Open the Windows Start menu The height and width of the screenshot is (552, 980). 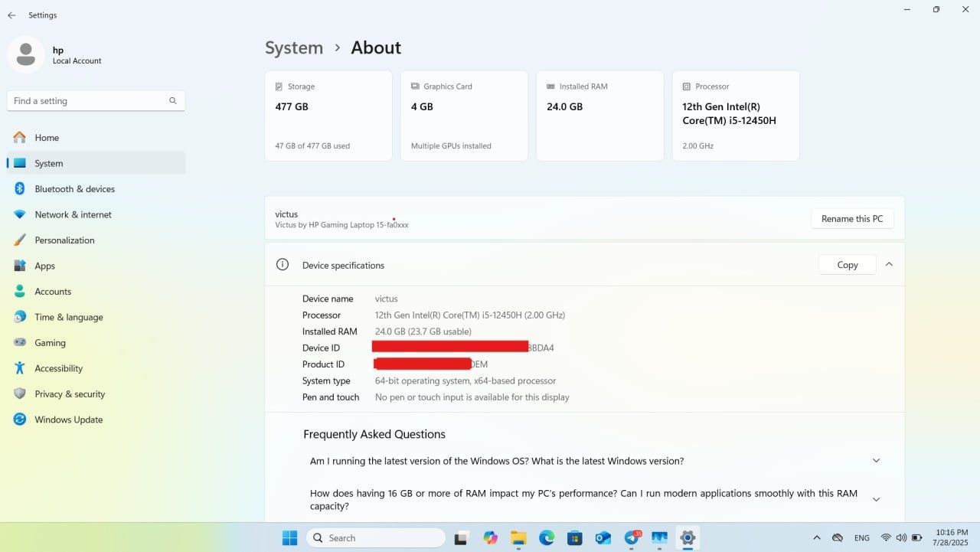pyautogui.click(x=290, y=538)
